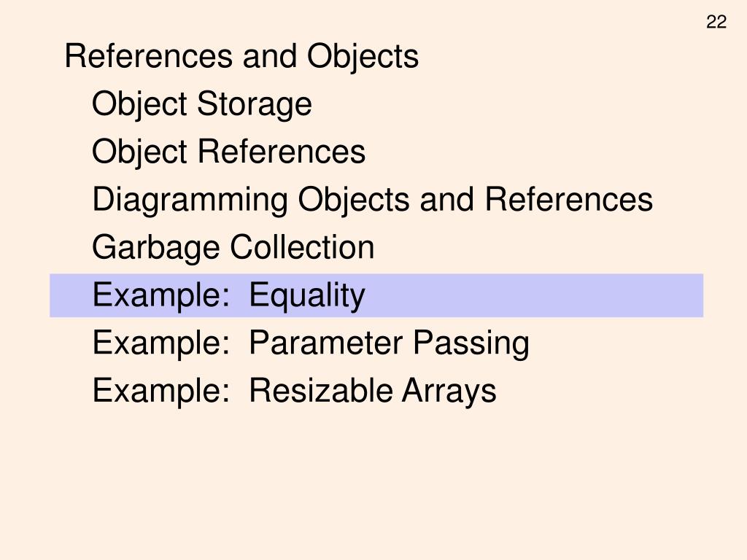Click the highlighted Example: Equality entry

coord(376,295)
